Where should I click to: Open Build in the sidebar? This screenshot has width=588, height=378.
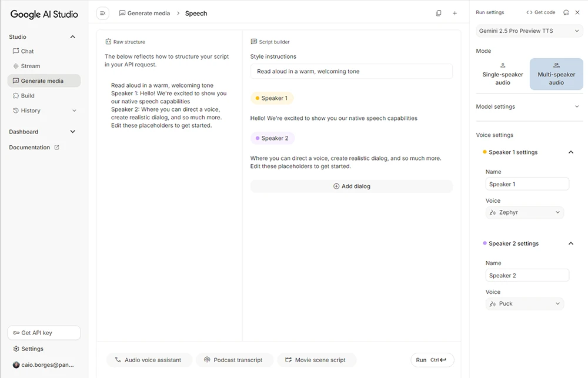(44, 96)
